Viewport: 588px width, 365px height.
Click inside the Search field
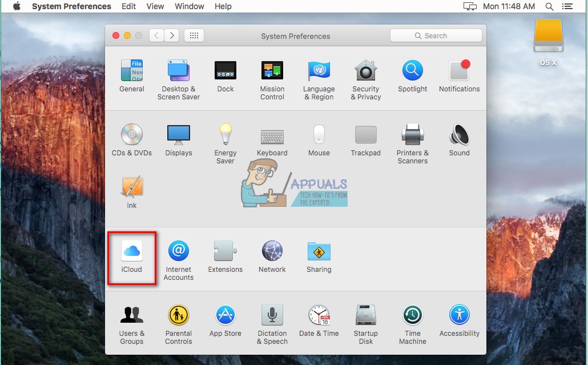coord(436,35)
